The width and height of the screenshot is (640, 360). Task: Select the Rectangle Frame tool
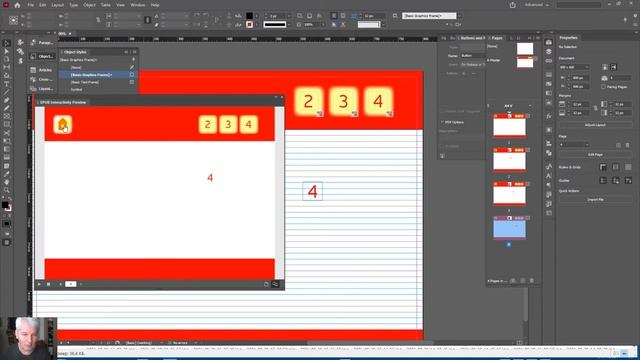tap(6, 116)
